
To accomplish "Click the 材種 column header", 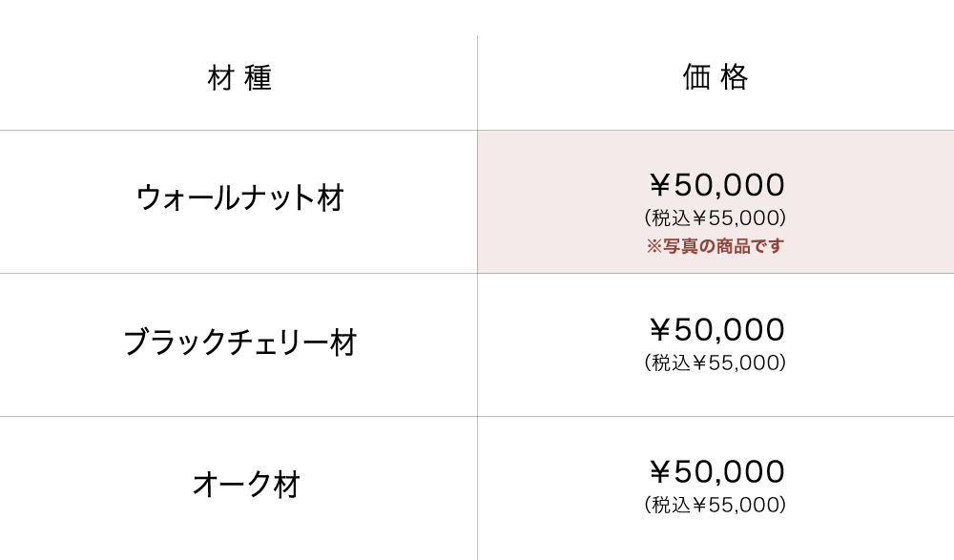I will pos(239,78).
